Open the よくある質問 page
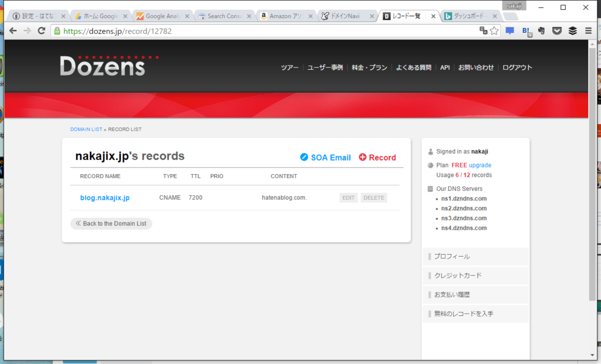Image resolution: width=601 pixels, height=364 pixels. [414, 67]
